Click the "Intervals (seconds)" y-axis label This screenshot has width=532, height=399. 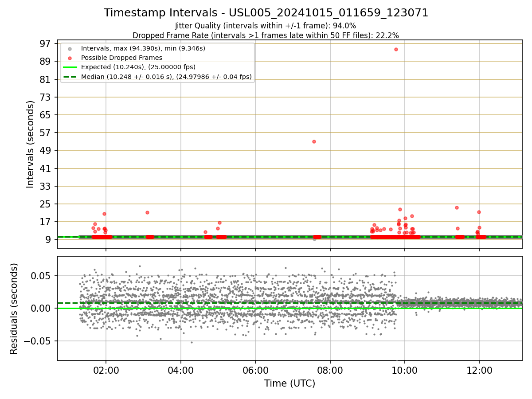(x=30, y=144)
